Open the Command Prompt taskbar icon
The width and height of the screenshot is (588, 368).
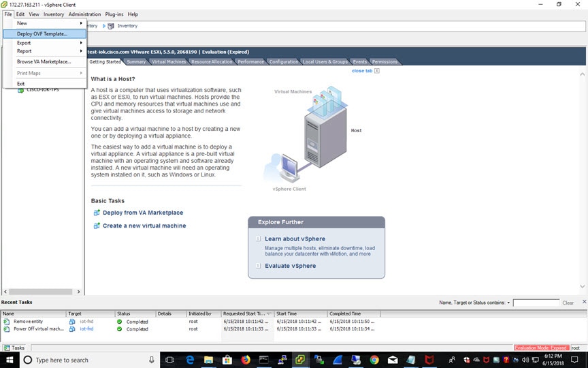tap(263, 360)
